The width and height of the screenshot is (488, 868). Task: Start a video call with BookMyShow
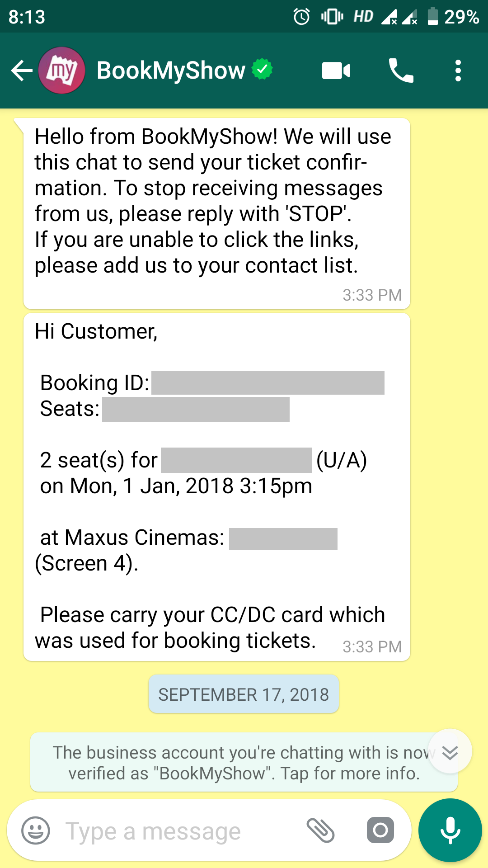click(x=336, y=71)
